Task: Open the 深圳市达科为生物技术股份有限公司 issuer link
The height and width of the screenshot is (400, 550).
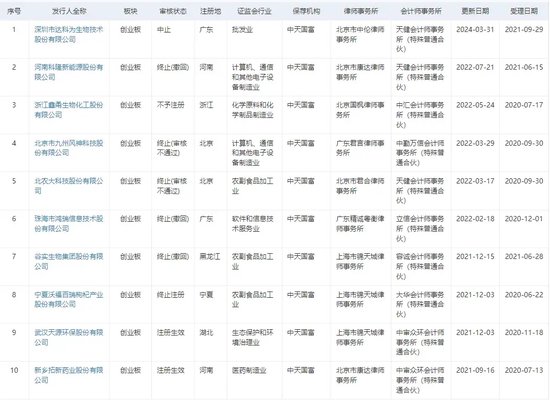Action: [69, 34]
